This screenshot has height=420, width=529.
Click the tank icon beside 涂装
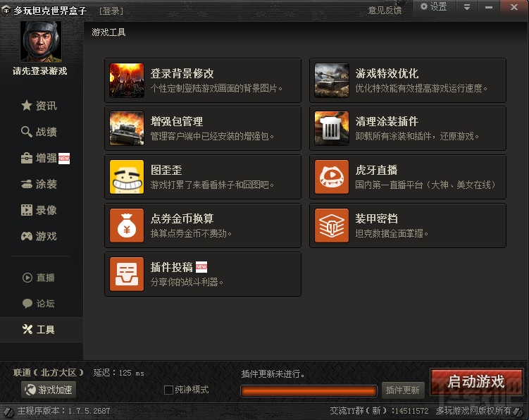(27, 184)
